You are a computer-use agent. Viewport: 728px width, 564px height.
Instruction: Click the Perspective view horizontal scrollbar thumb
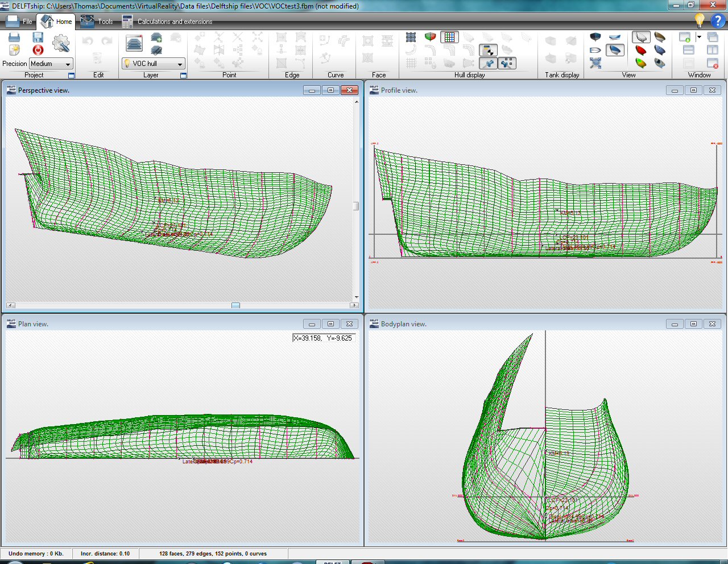tap(235, 305)
